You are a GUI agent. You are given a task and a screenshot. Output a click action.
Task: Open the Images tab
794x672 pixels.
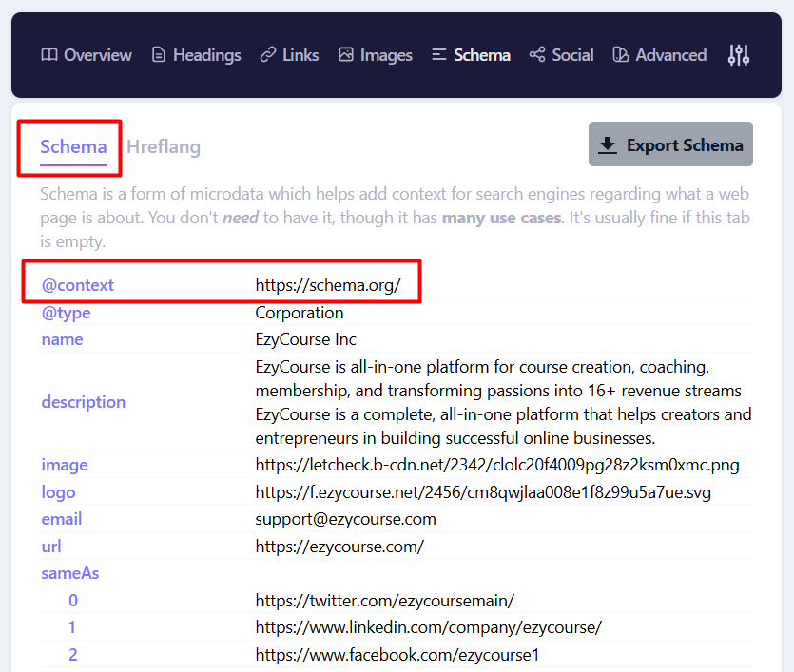376,54
